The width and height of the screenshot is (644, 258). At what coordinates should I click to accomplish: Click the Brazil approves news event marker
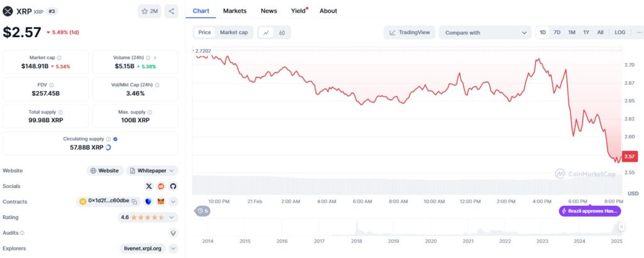pos(589,211)
